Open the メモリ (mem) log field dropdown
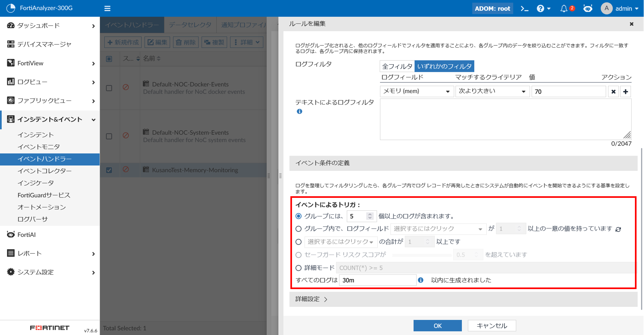This screenshot has width=644, height=335. point(417,91)
